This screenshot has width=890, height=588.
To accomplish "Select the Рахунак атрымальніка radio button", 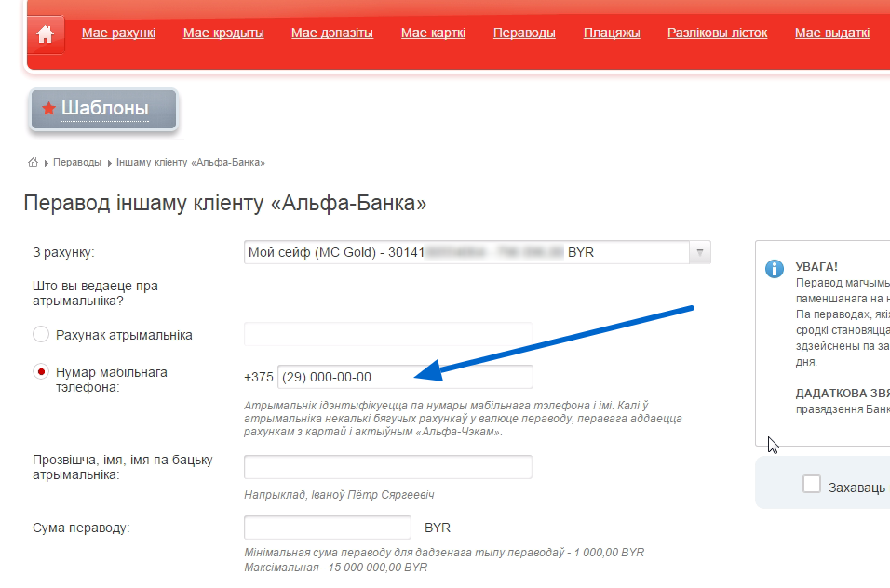I will (41, 335).
